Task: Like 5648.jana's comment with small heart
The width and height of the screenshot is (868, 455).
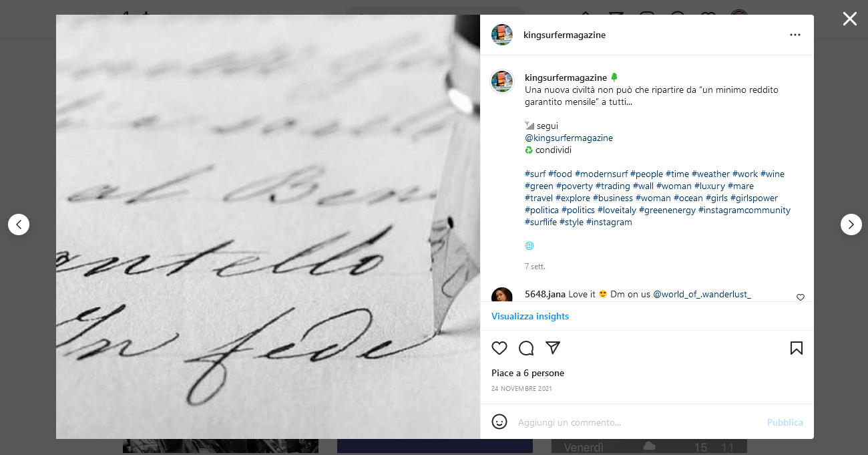Action: [801, 297]
